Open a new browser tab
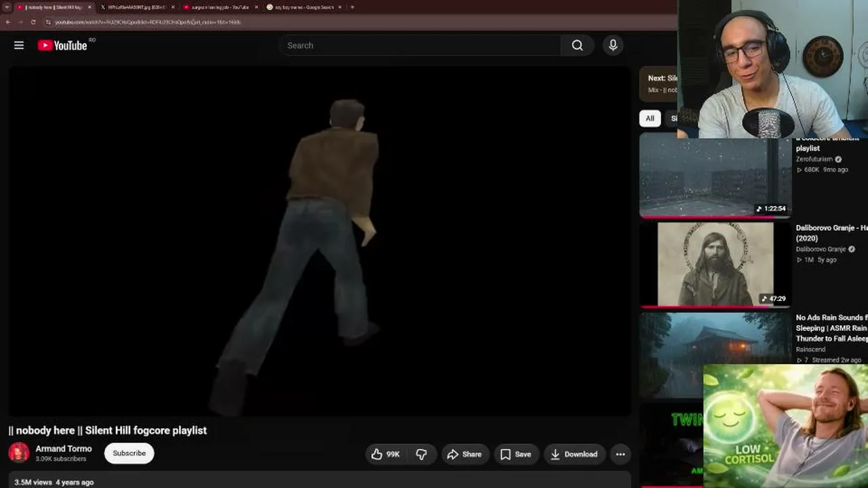The image size is (868, 488). pyautogui.click(x=352, y=7)
